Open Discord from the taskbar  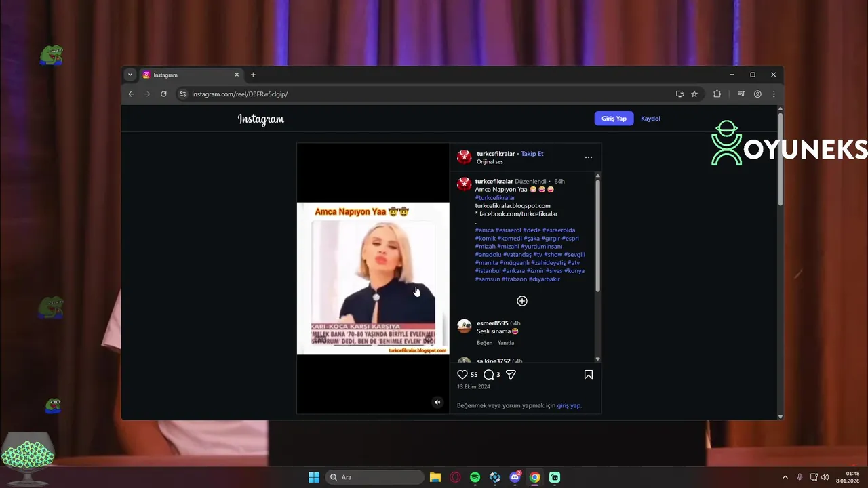(515, 477)
